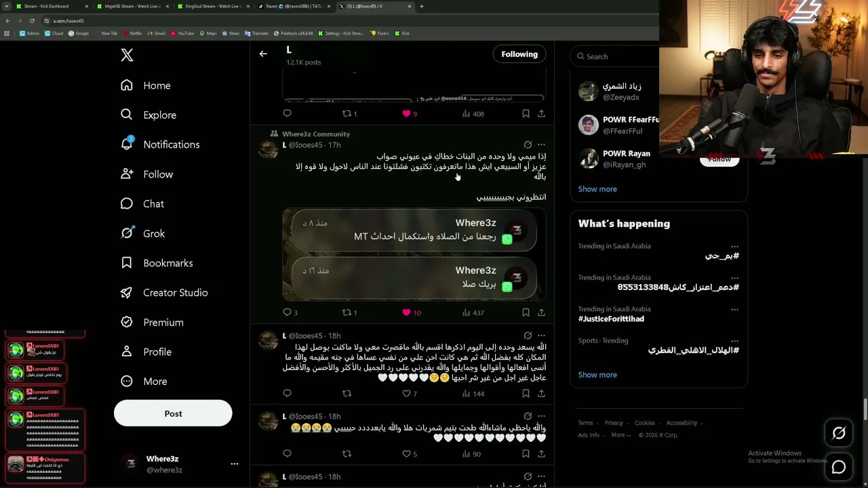Image resolution: width=868 pixels, height=488 pixels.
Task: View analytics for the 437-view tweet
Action: [473, 312]
